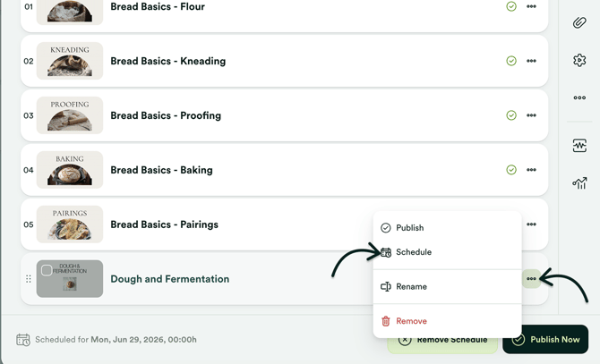Open the Kneading lesson thumbnail
Viewport: 600px width, 364px height.
click(70, 61)
